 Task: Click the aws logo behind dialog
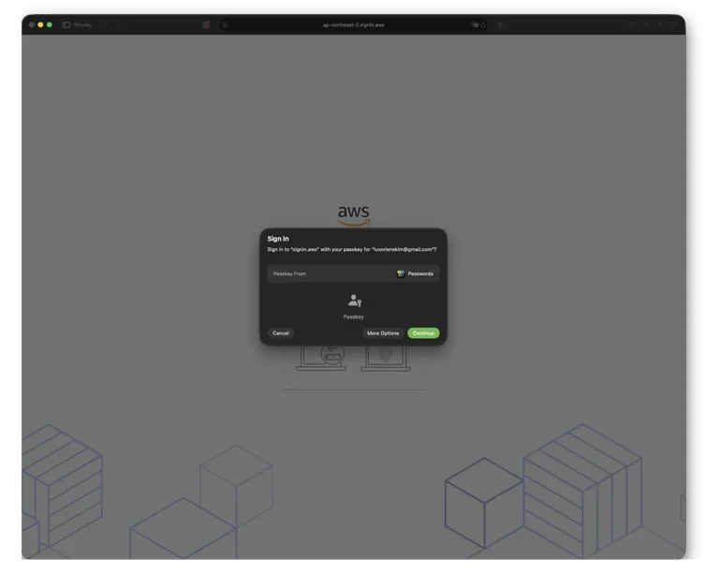(354, 214)
